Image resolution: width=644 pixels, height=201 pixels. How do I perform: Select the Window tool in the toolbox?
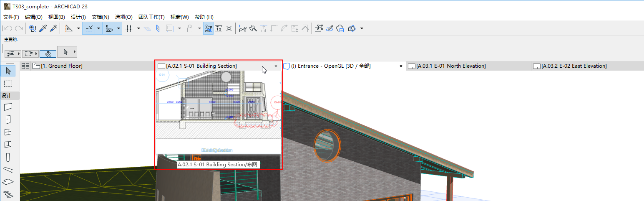pos(8,132)
